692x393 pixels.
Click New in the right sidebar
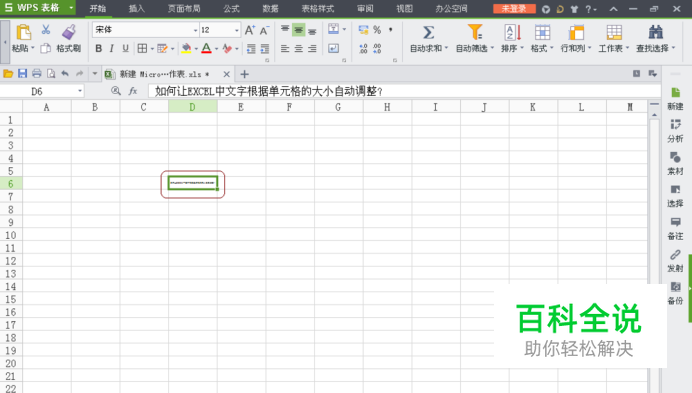coord(675,98)
